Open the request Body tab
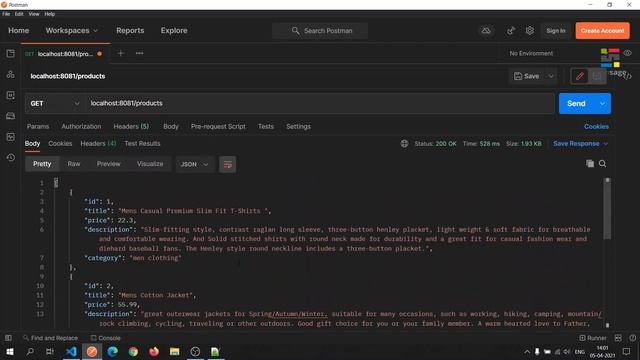The image size is (640, 360). (171, 127)
